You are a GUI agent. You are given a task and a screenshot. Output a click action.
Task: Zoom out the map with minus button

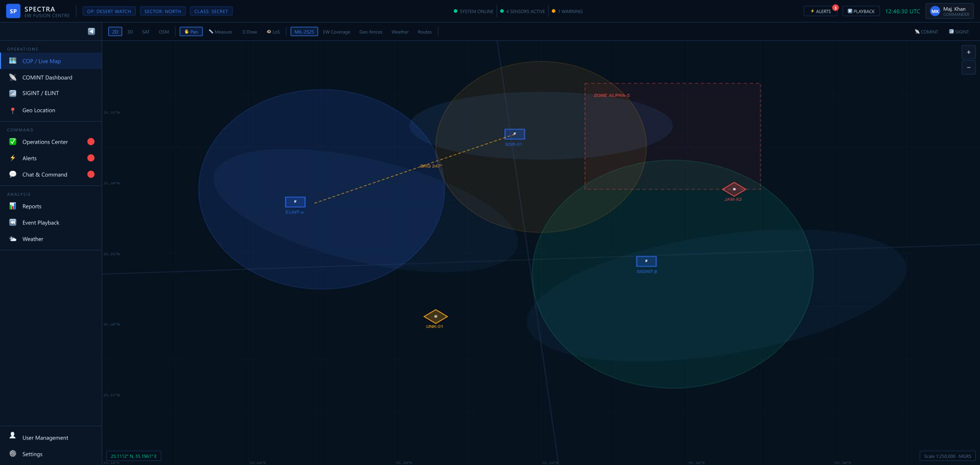[x=968, y=67]
